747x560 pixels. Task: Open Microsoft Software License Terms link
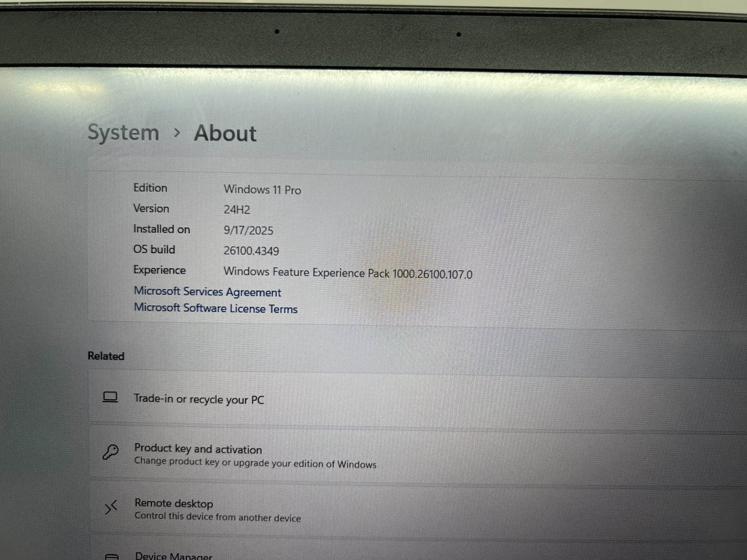point(216,308)
